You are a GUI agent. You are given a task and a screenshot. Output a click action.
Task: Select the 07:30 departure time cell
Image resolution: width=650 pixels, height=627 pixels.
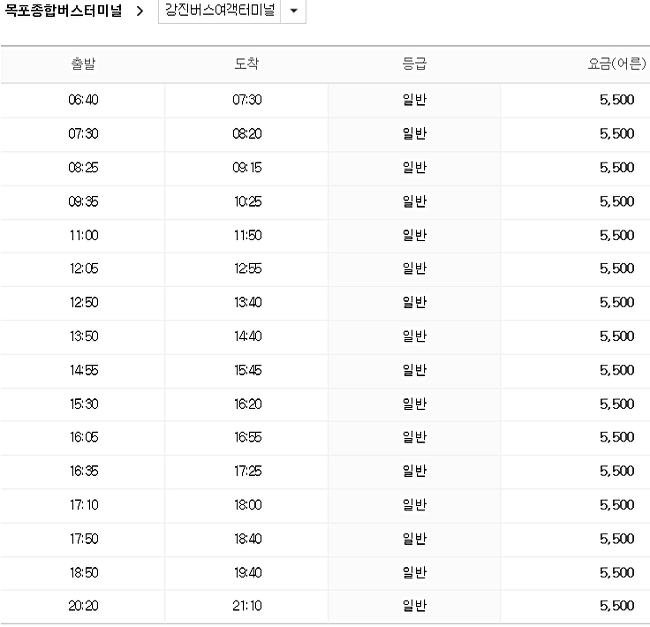tap(83, 134)
